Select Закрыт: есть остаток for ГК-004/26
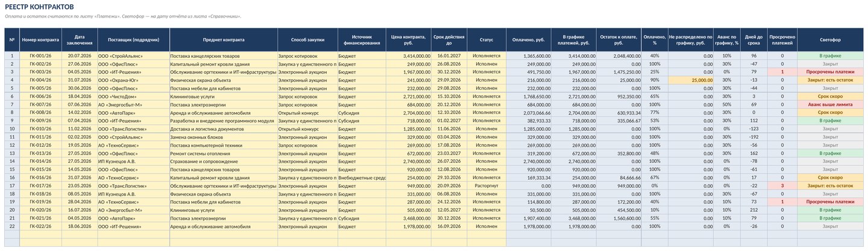 coord(830,80)
